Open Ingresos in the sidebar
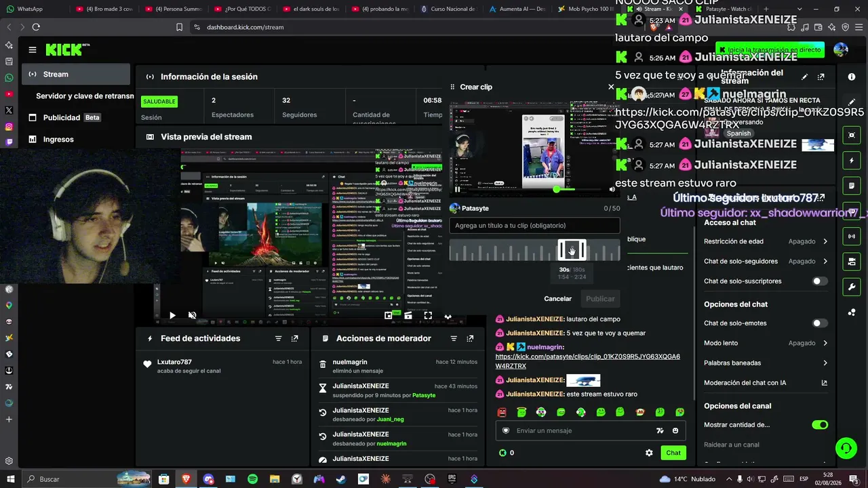868x488 pixels. click(x=52, y=139)
